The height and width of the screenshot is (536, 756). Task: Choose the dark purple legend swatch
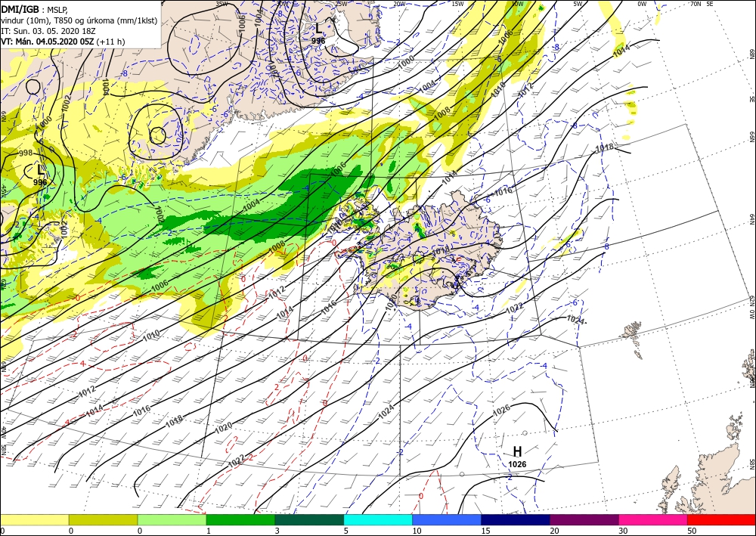tap(584, 520)
